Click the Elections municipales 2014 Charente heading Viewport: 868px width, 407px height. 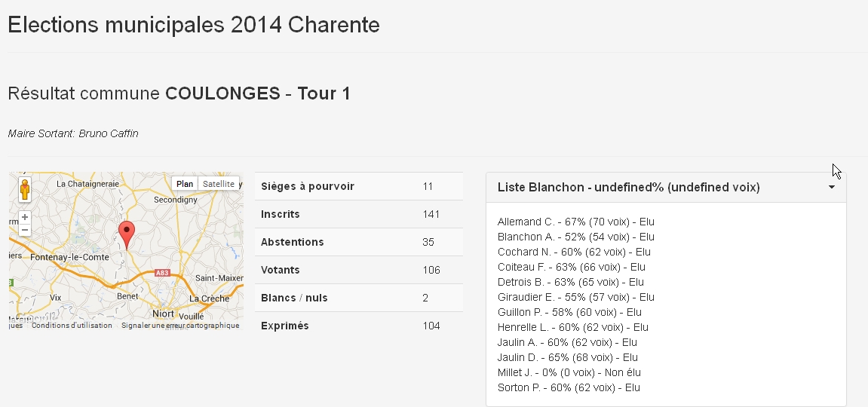(194, 25)
